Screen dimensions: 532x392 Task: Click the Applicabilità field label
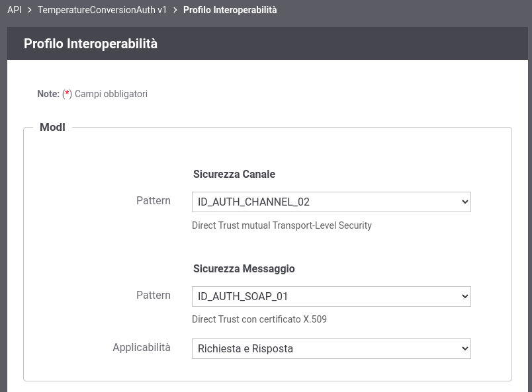(142, 347)
